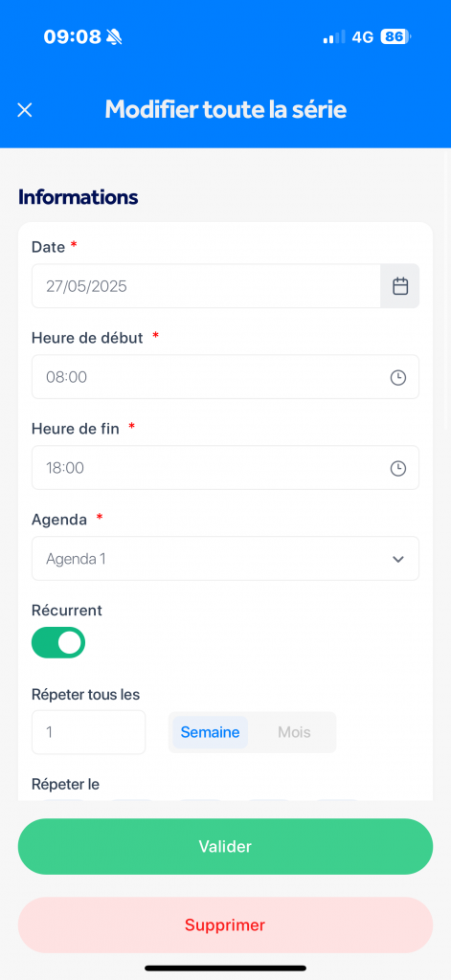The width and height of the screenshot is (451, 980).
Task: Open the calendar picker icon
Action: [x=399, y=286]
